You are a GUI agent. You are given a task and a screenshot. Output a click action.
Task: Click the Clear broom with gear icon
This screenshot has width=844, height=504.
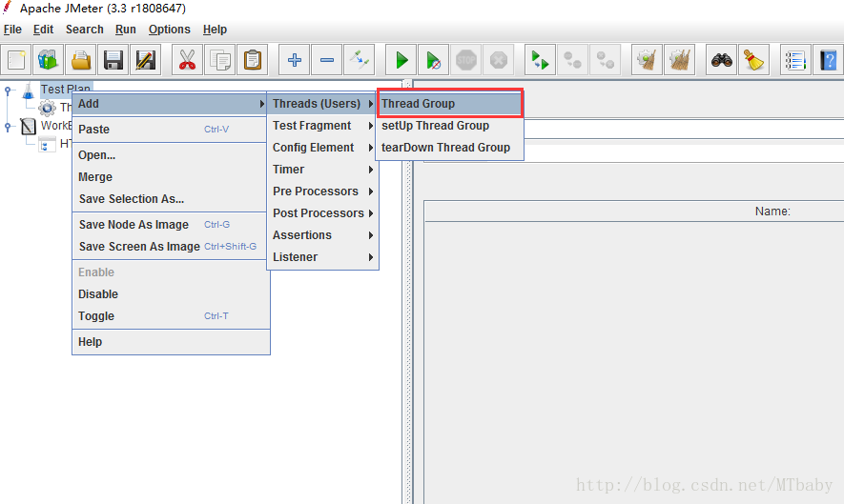pyautogui.click(x=647, y=60)
